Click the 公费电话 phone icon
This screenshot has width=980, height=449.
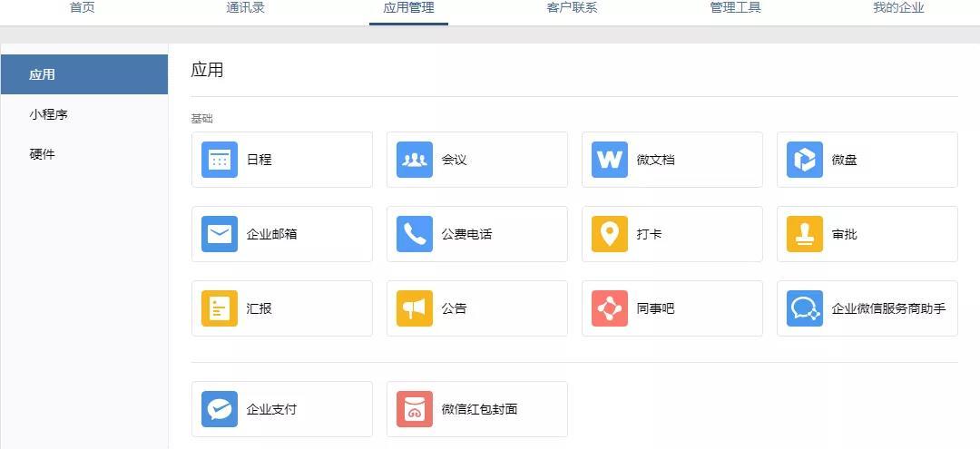pos(415,234)
